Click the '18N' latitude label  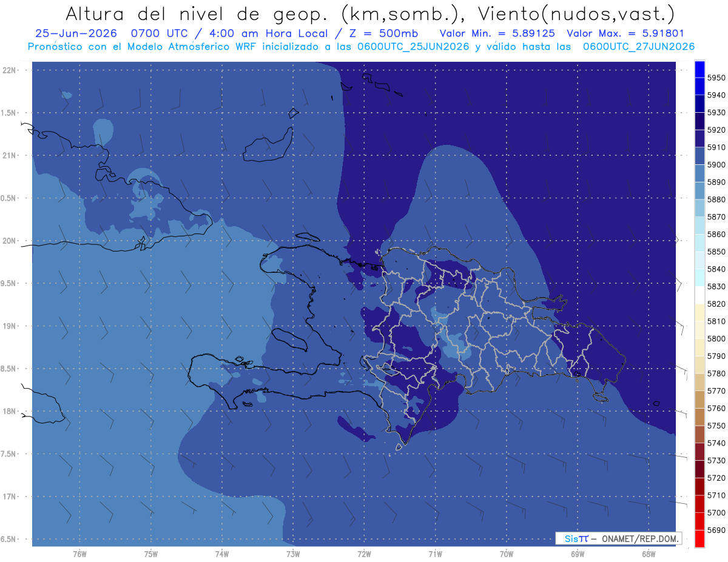coord(10,411)
